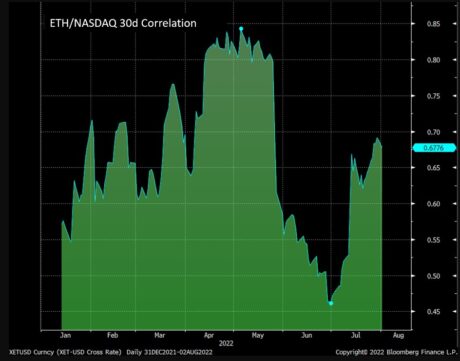This screenshot has width=460, height=361.
Task: Click the 0.70 axis tick label
Action: (433, 132)
